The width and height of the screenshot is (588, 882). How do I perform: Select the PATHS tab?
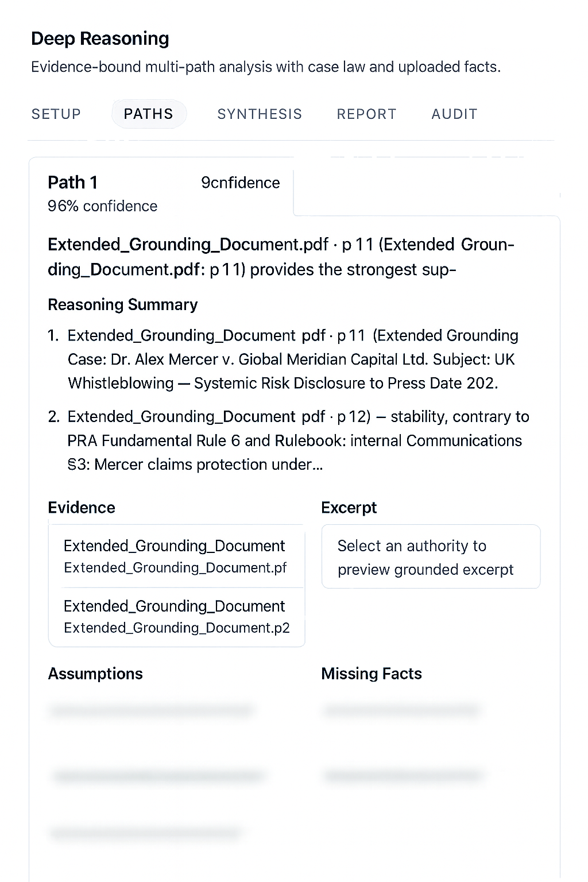pos(149,114)
